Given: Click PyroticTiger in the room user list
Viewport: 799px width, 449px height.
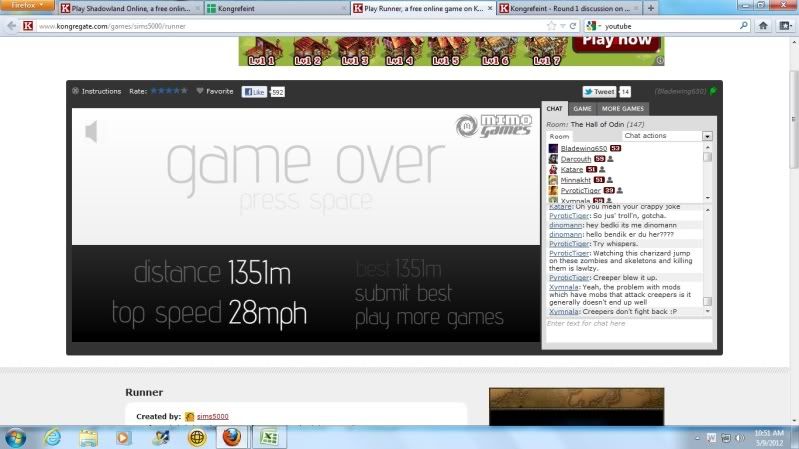Looking at the screenshot, I should tap(581, 191).
